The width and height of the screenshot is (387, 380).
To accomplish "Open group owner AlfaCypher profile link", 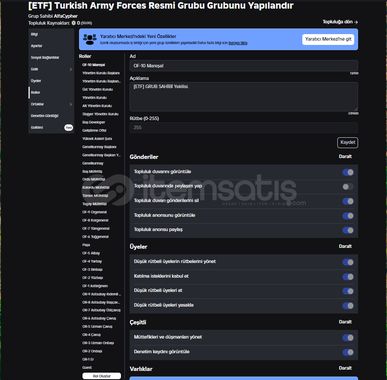I will [x=66, y=16].
